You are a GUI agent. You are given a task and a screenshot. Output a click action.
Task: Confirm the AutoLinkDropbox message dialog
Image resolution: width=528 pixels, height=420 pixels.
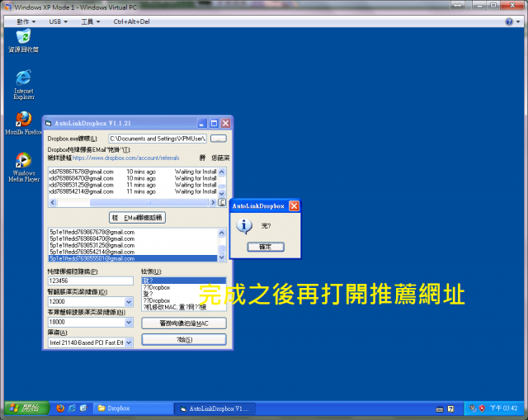pyautogui.click(x=266, y=247)
